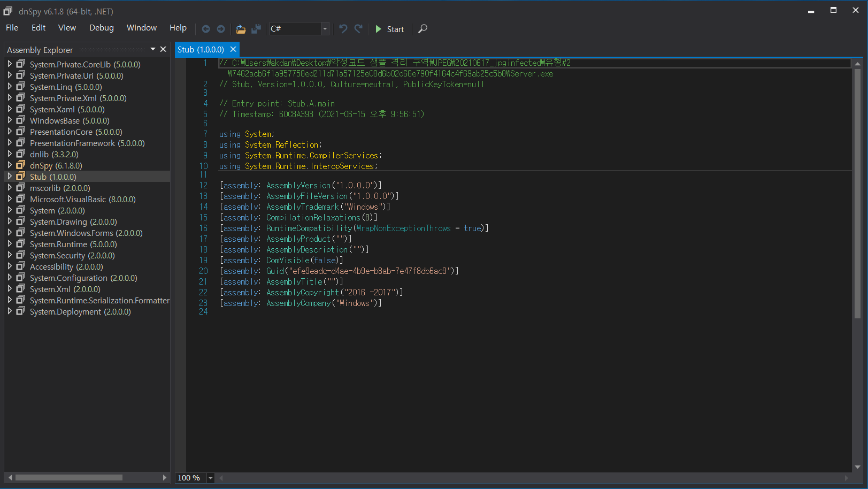Image resolution: width=868 pixels, height=489 pixels.
Task: Click the Undo icon
Action: click(343, 29)
